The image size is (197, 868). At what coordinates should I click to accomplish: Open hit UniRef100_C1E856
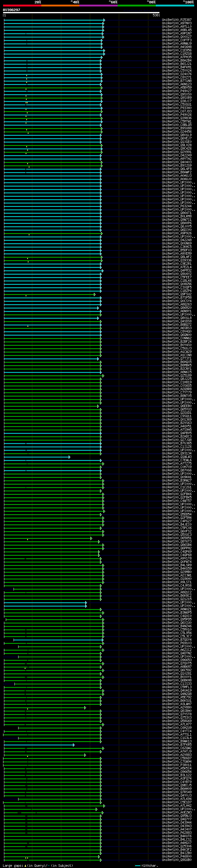click(176, 50)
